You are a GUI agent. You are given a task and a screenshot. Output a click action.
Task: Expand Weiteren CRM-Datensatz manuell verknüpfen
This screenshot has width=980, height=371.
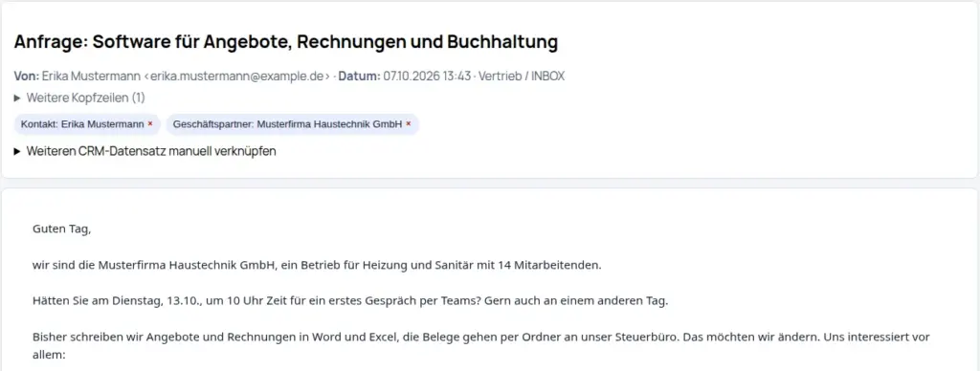145,151
